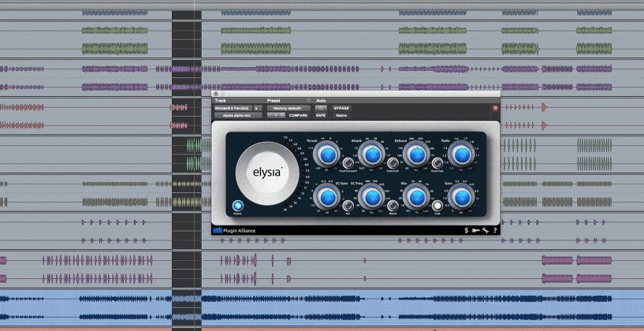Click the SAFE automation button
This screenshot has height=331, width=644.
(x=321, y=115)
